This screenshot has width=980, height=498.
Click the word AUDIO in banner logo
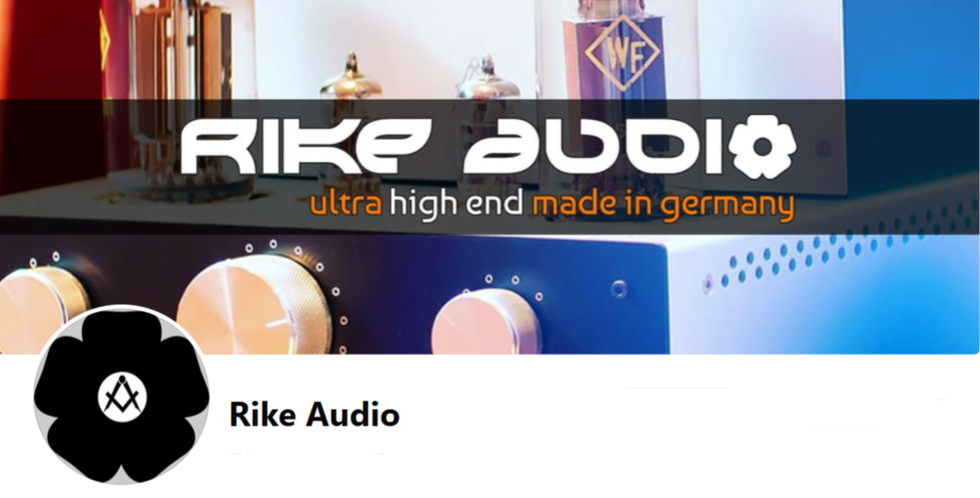click(x=629, y=146)
